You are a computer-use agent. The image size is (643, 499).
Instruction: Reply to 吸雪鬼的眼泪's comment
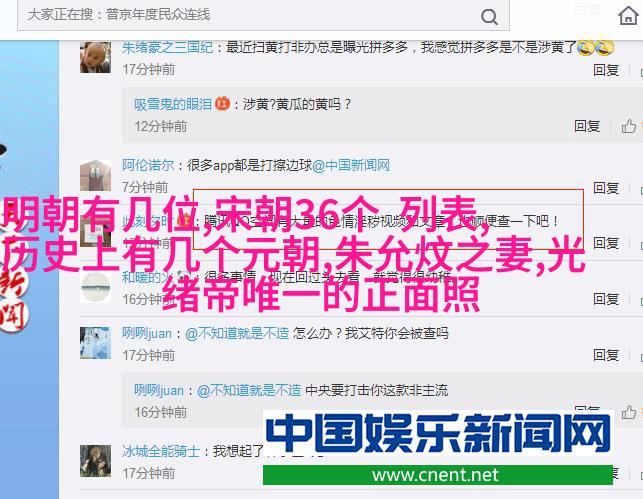tap(587, 126)
